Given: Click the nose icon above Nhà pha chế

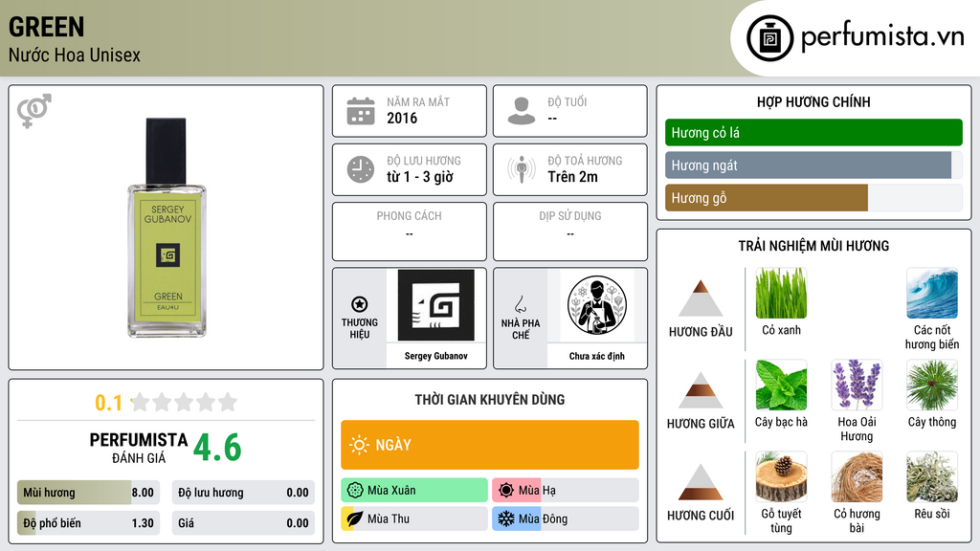Looking at the screenshot, I should (520, 304).
